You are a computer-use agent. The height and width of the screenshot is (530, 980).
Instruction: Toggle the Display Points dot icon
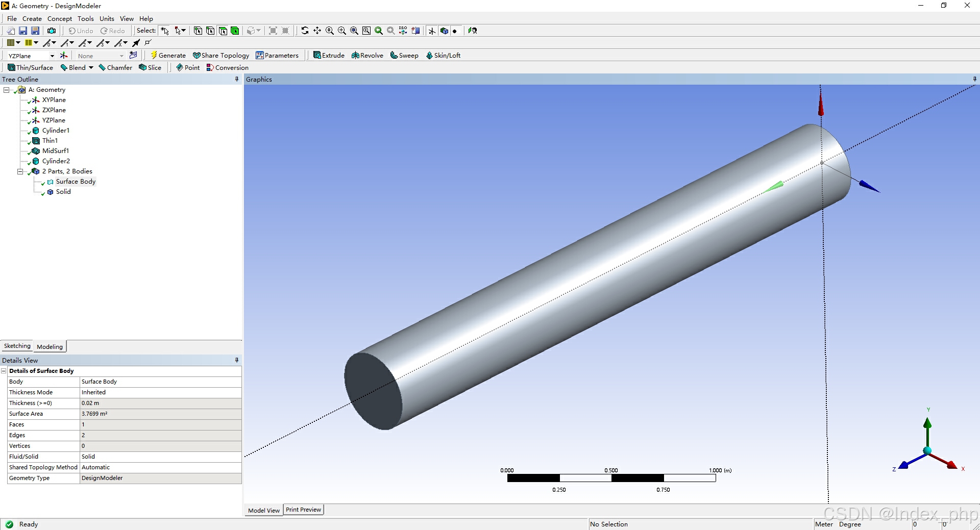[455, 31]
